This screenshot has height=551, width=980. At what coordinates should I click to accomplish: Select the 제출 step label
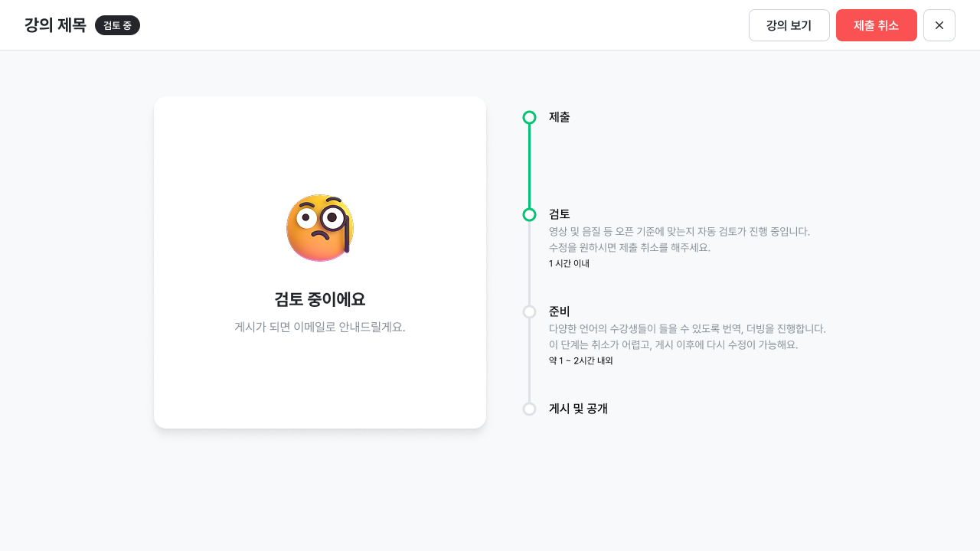(559, 117)
